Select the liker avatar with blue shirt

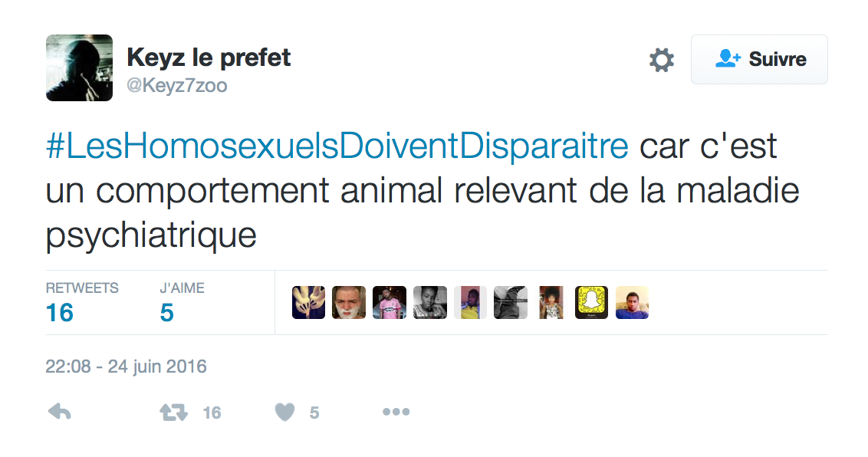coord(632,303)
